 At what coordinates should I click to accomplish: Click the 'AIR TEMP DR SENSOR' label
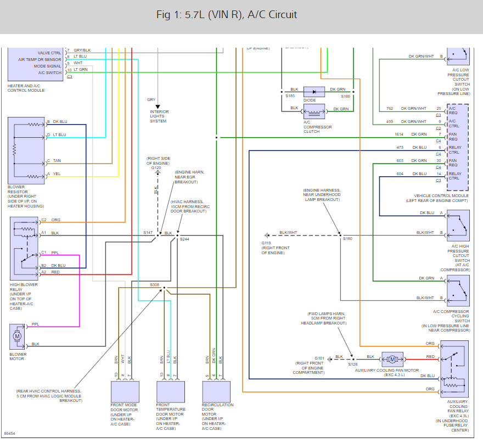[x=40, y=59]
